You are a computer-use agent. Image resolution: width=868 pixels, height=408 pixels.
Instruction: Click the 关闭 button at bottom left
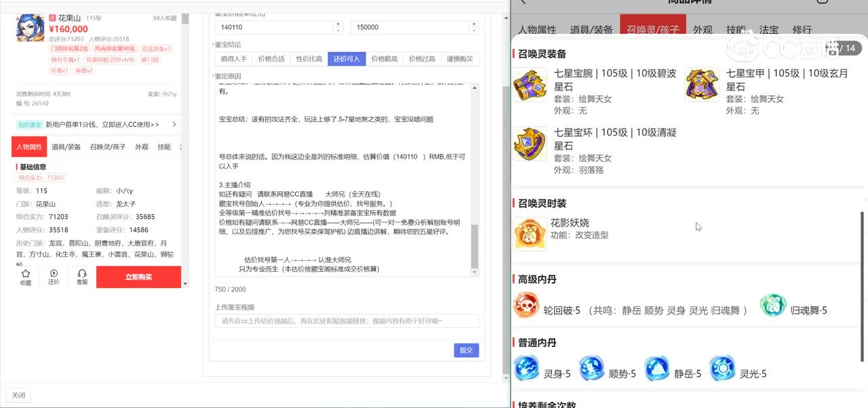[18, 395]
